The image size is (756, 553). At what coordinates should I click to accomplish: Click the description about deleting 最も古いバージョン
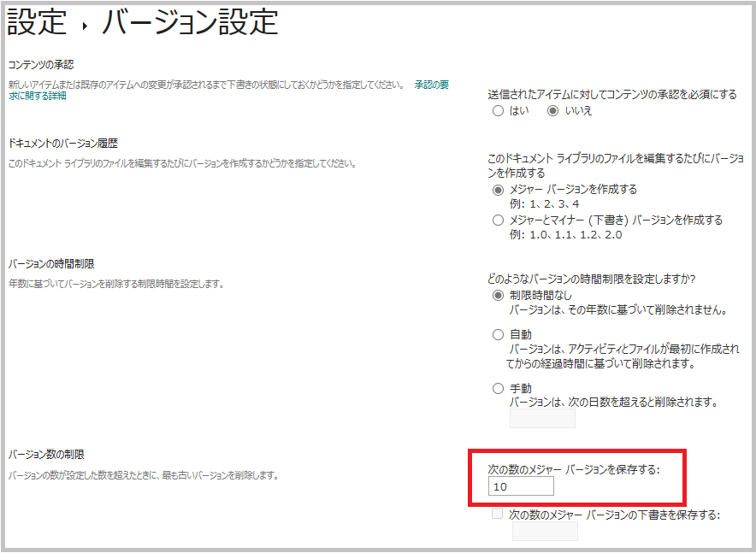point(144,475)
